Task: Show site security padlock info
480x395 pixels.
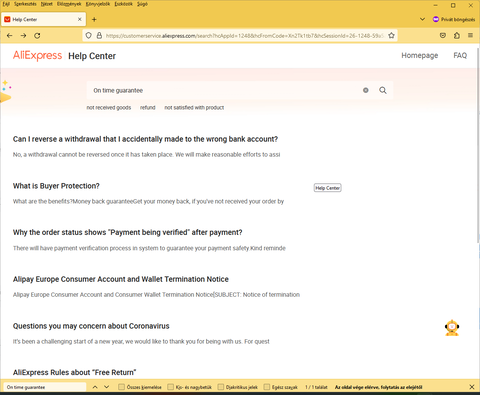Action: pyautogui.click(x=99, y=35)
